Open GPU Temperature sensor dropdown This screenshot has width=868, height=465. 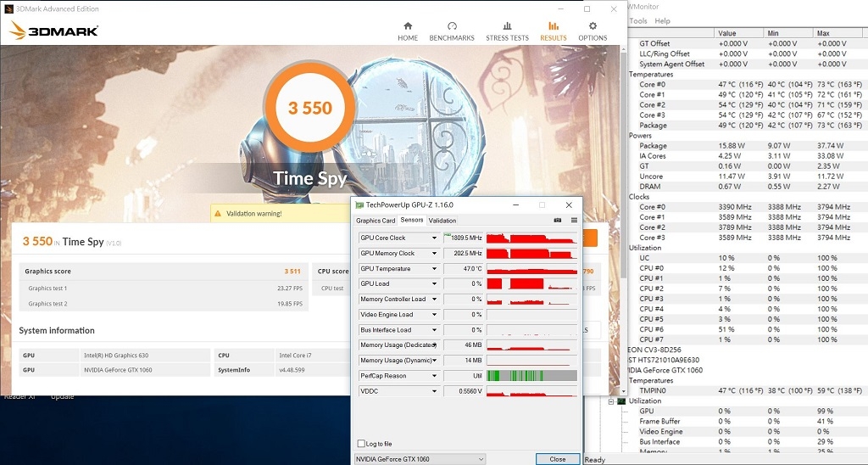(435, 269)
